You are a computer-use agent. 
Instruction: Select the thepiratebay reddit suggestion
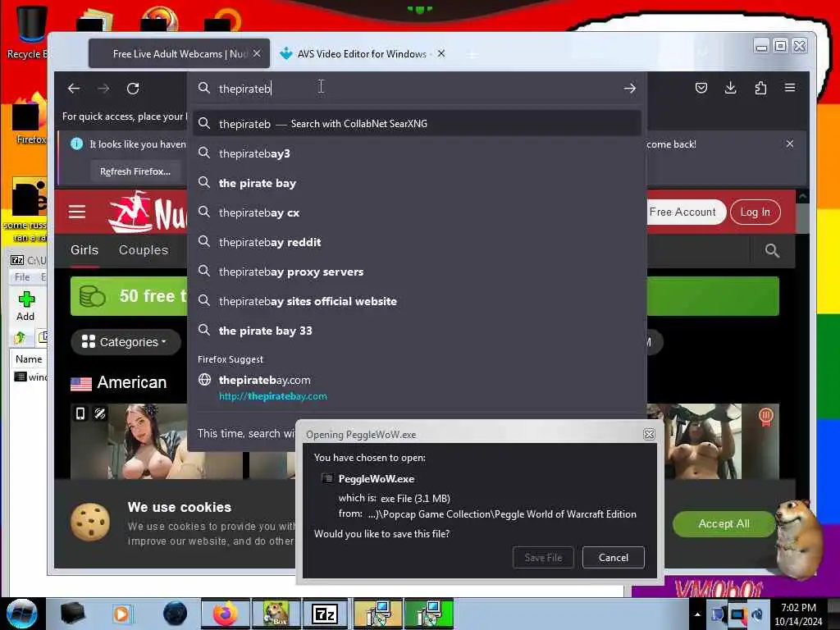(x=417, y=242)
